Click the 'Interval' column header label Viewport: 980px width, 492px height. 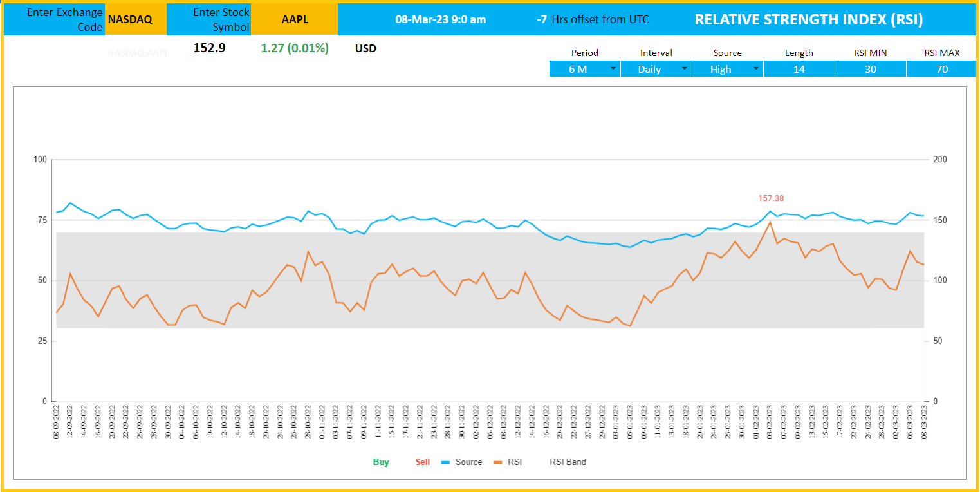point(656,53)
